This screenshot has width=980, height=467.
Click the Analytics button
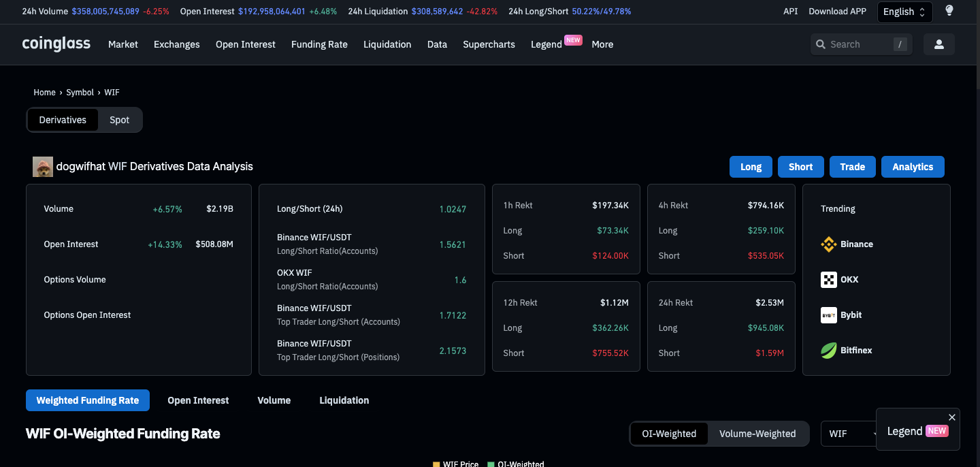click(913, 167)
